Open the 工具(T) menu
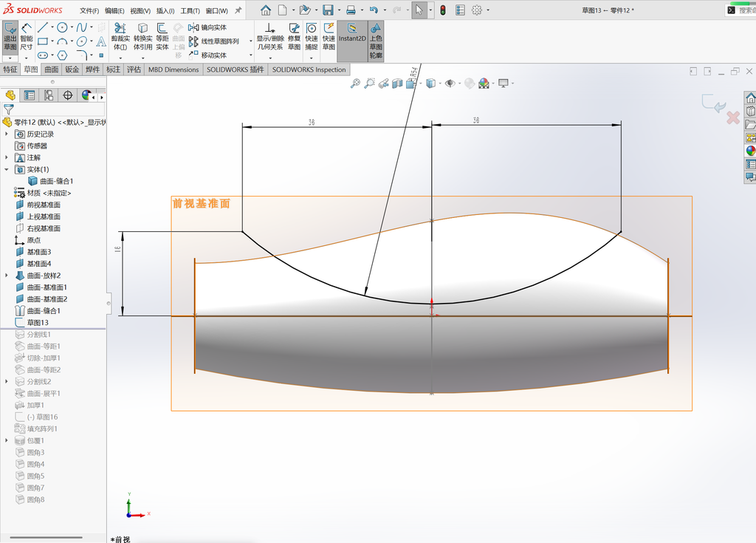Screen dimensions: 756x543 click(190, 10)
